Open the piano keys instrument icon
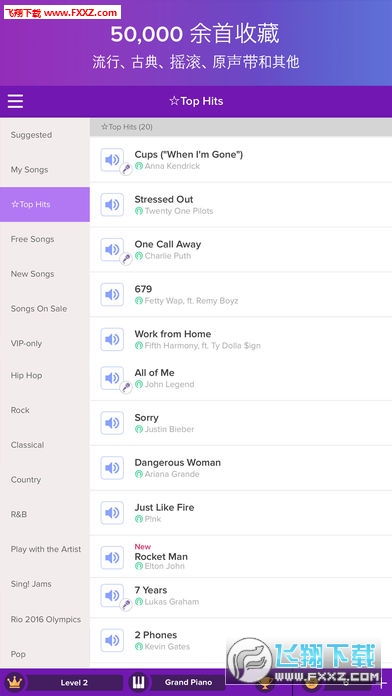The height and width of the screenshot is (696, 392). (138, 682)
